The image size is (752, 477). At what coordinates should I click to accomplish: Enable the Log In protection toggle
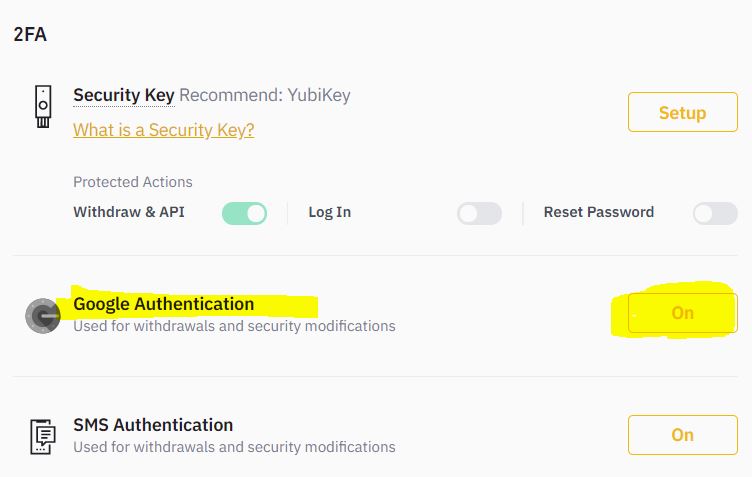pyautogui.click(x=479, y=213)
